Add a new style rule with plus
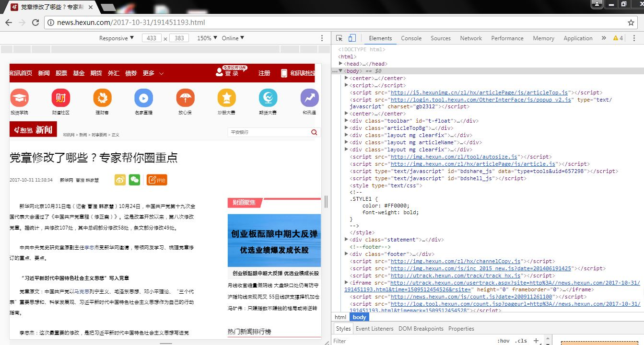The width and height of the screenshot is (644, 345). (x=536, y=341)
